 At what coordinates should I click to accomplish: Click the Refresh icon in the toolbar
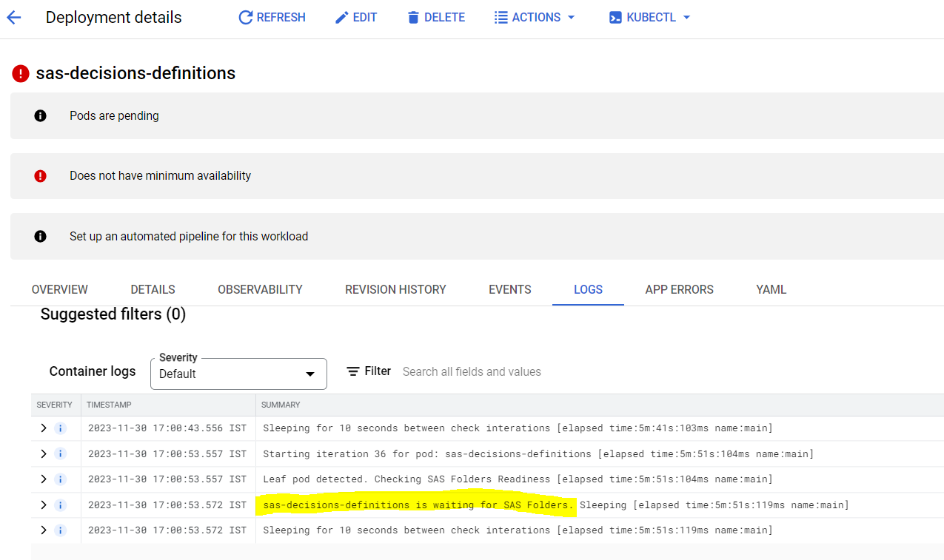point(245,17)
